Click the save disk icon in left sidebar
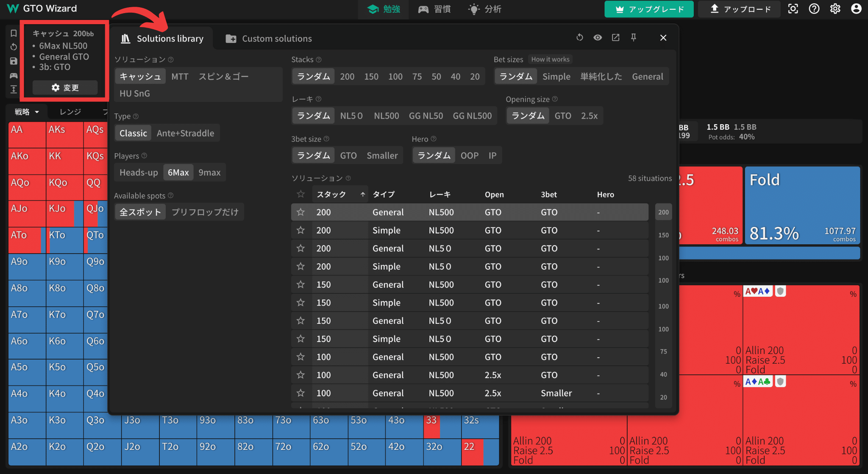Image resolution: width=868 pixels, height=474 pixels. (x=14, y=61)
